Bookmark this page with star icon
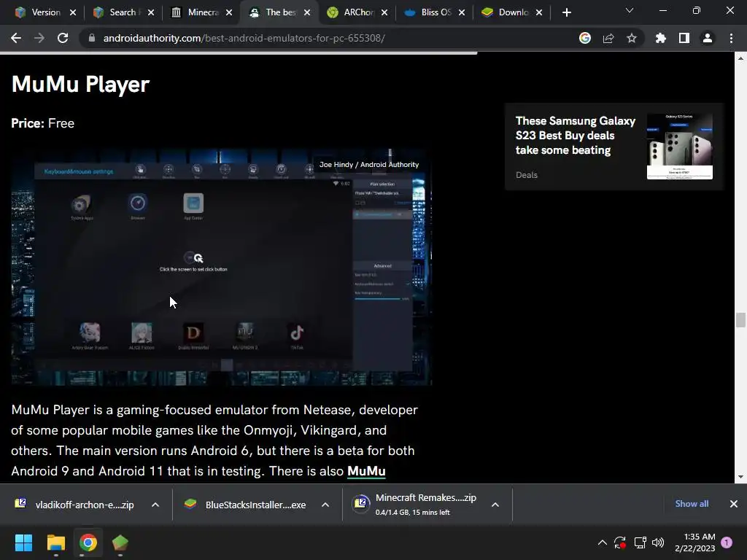 pyautogui.click(x=631, y=38)
